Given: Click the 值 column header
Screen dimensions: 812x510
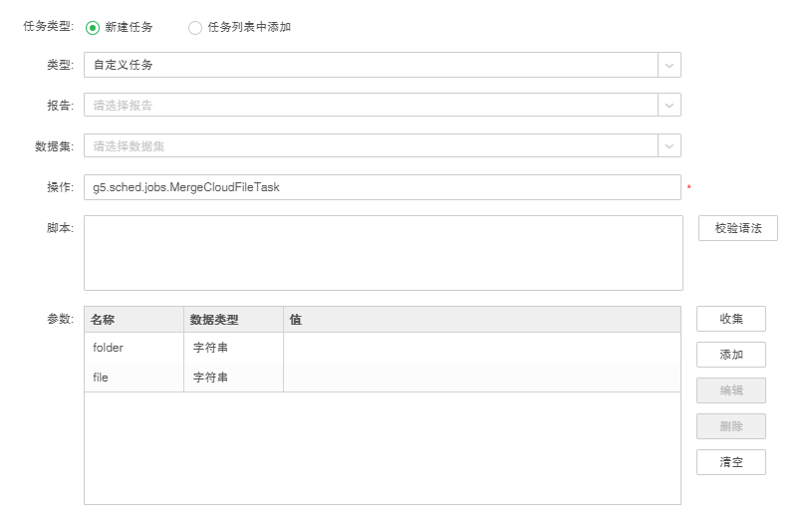Looking at the screenshot, I should pos(481,320).
